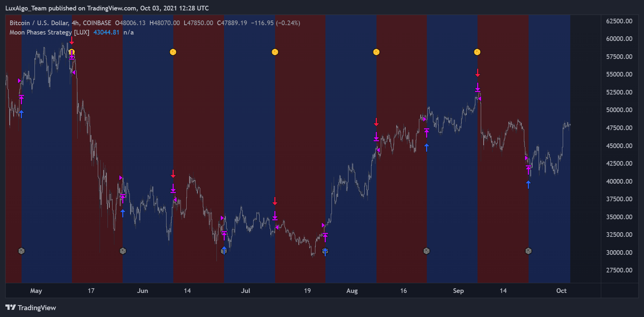Click the Jun label on time axis

(x=142, y=291)
